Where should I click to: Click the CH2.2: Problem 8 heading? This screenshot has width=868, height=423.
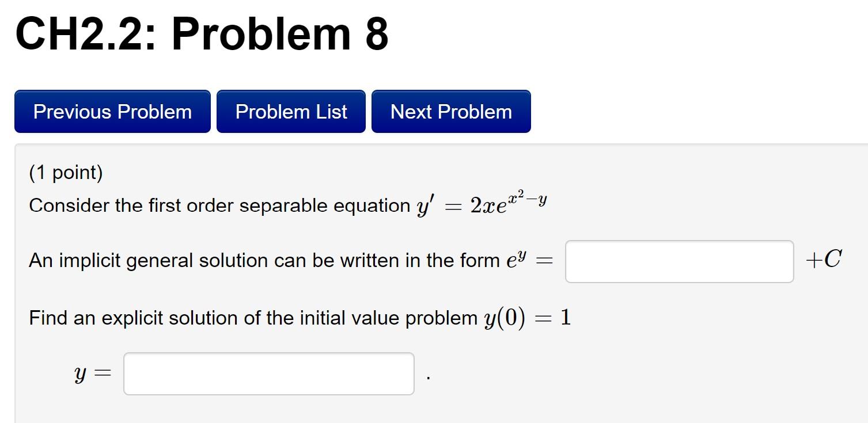[x=200, y=33]
